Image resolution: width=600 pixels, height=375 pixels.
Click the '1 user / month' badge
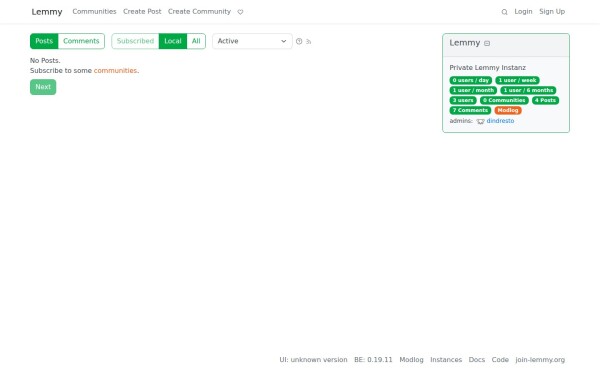[473, 90]
